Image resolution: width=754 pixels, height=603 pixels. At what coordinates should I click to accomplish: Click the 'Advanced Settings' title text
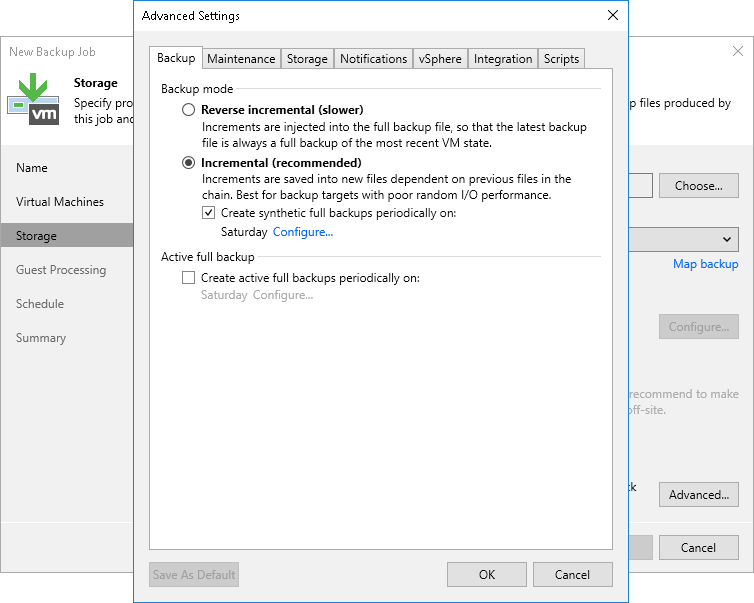191,16
